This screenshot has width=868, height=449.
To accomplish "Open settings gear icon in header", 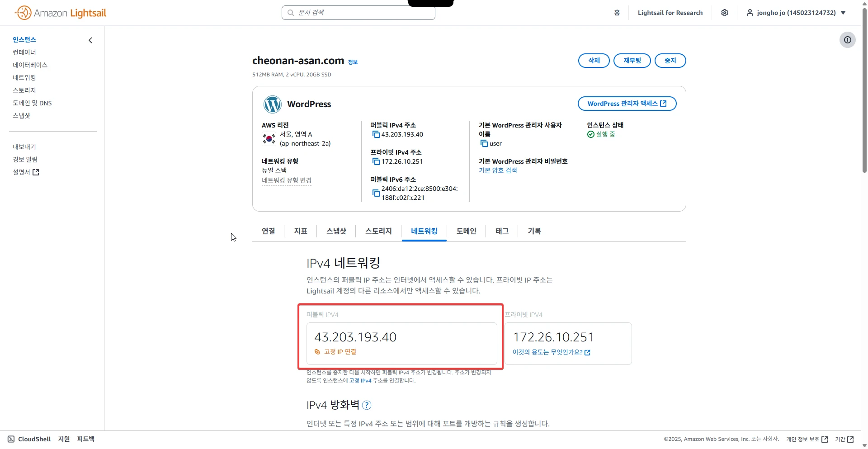I will 725,13.
